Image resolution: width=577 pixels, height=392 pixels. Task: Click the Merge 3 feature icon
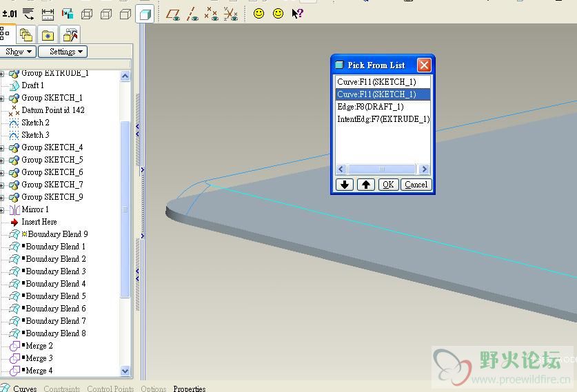(14, 358)
